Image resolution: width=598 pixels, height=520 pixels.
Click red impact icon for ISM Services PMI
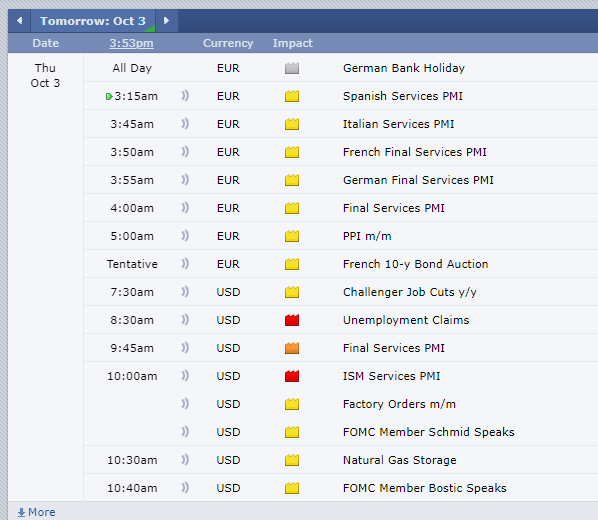coord(292,376)
